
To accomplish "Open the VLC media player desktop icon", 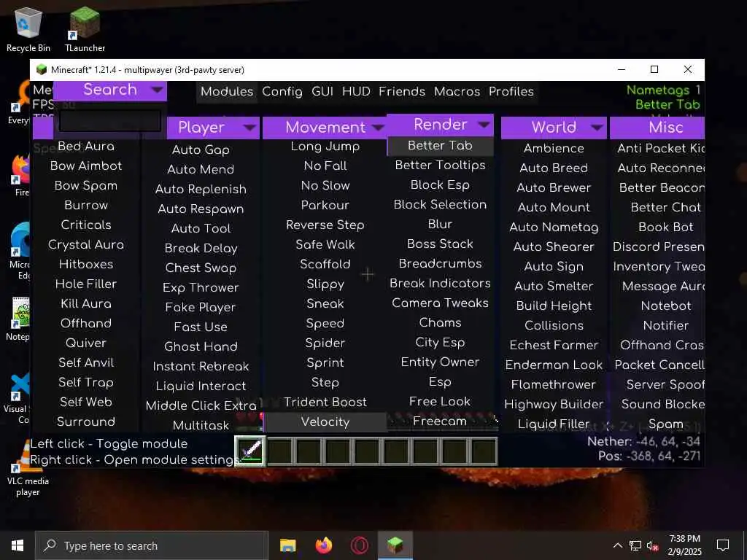I will coord(28,468).
